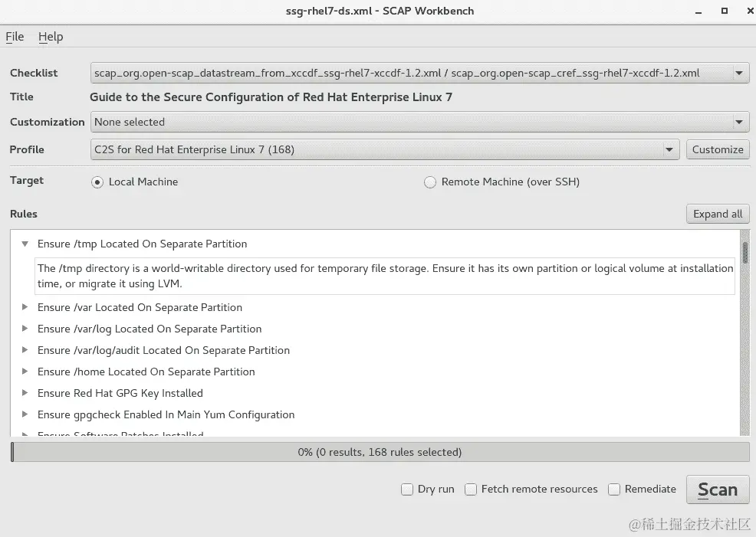Select Remote Machine (over SSH) target
Screen dimensions: 756x537
(429, 182)
